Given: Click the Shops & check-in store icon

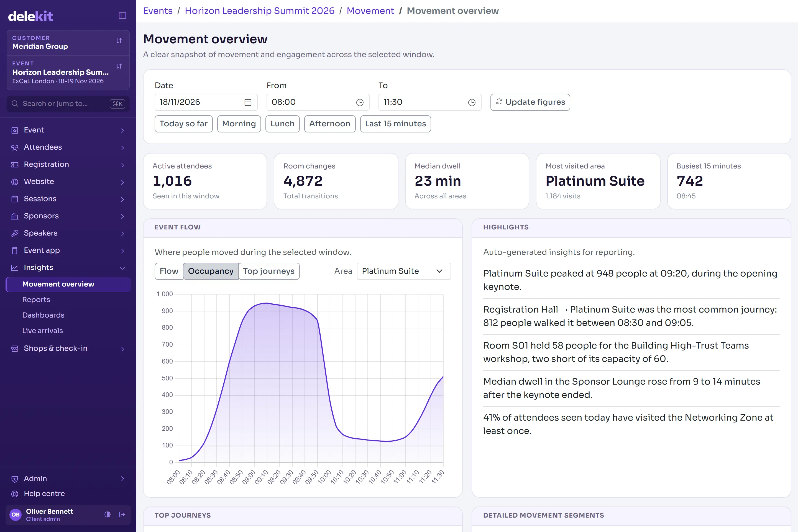Looking at the screenshot, I should (15, 349).
